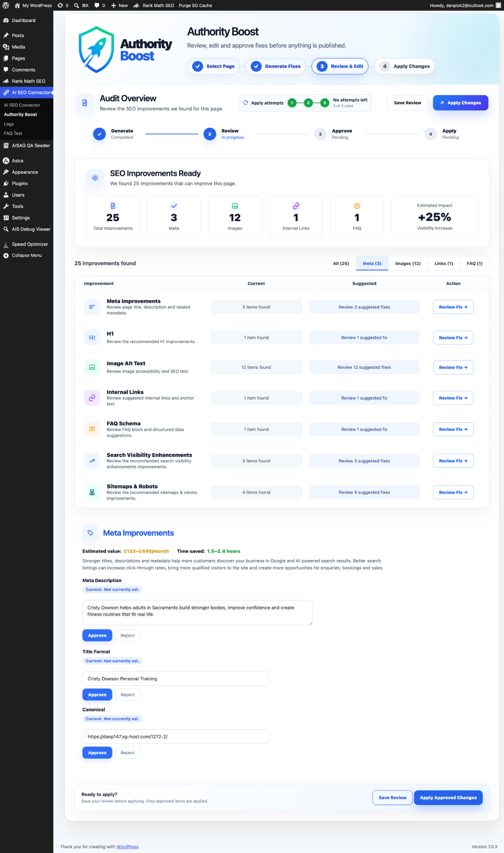Open Dashboard in the sidebar
This screenshot has height=853, width=504.
click(27, 20)
